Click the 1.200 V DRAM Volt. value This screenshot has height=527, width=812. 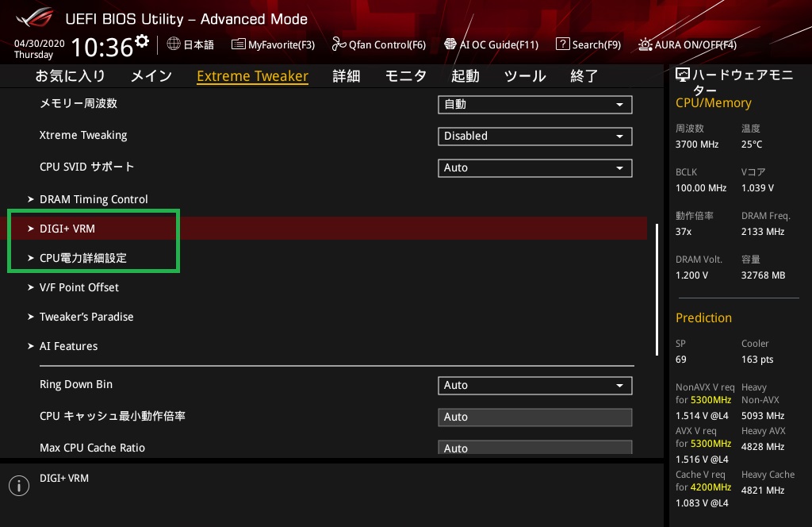coord(691,275)
